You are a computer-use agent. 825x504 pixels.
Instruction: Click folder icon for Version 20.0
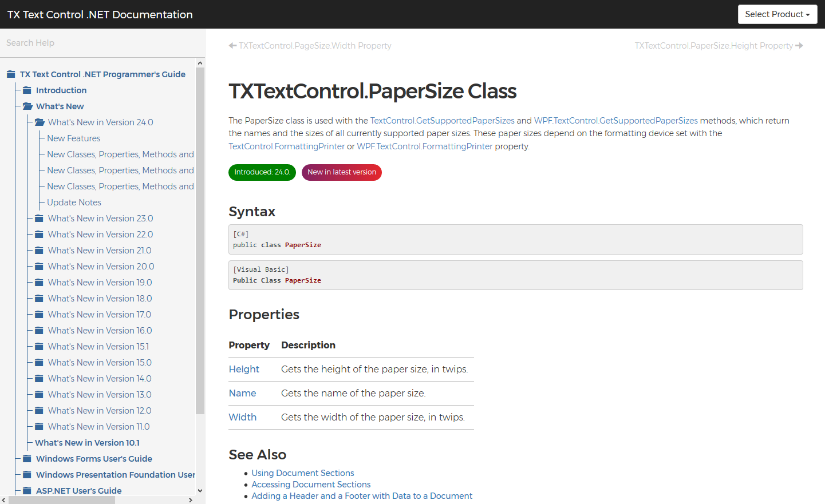tap(39, 267)
